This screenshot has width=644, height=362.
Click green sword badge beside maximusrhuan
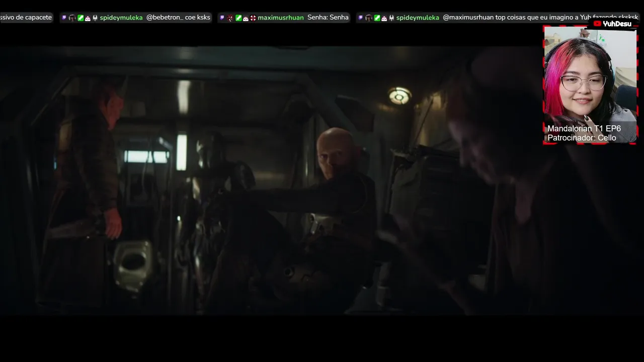click(x=238, y=18)
